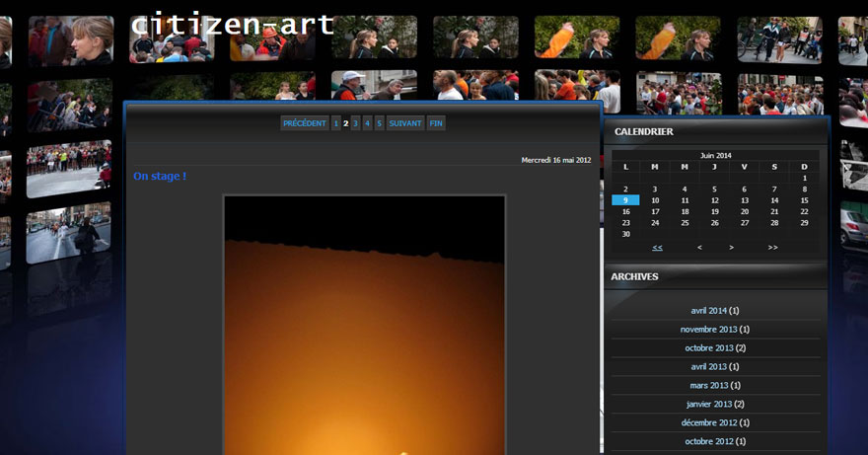Click the orange glow post image
The width and height of the screenshot is (868, 455).
pyautogui.click(x=364, y=325)
